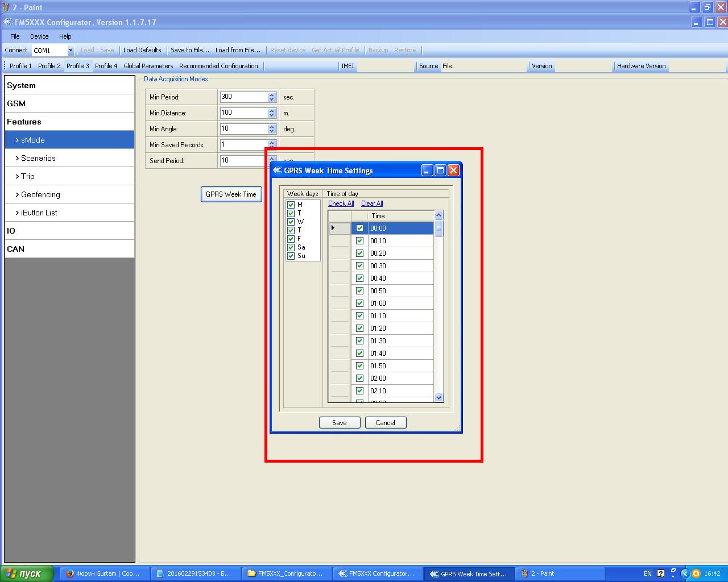Image resolution: width=728 pixels, height=582 pixels.
Task: Click the time list scroll down arrow
Action: pos(439,398)
